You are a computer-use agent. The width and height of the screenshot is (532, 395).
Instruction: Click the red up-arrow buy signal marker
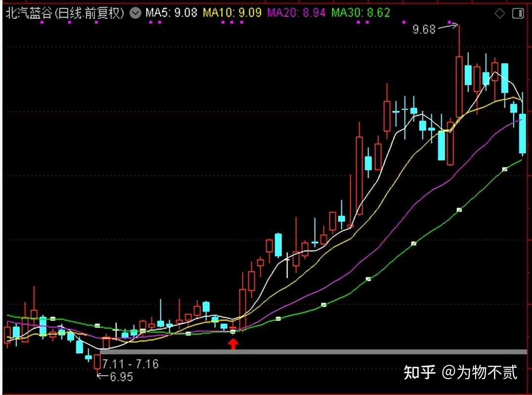point(233,344)
